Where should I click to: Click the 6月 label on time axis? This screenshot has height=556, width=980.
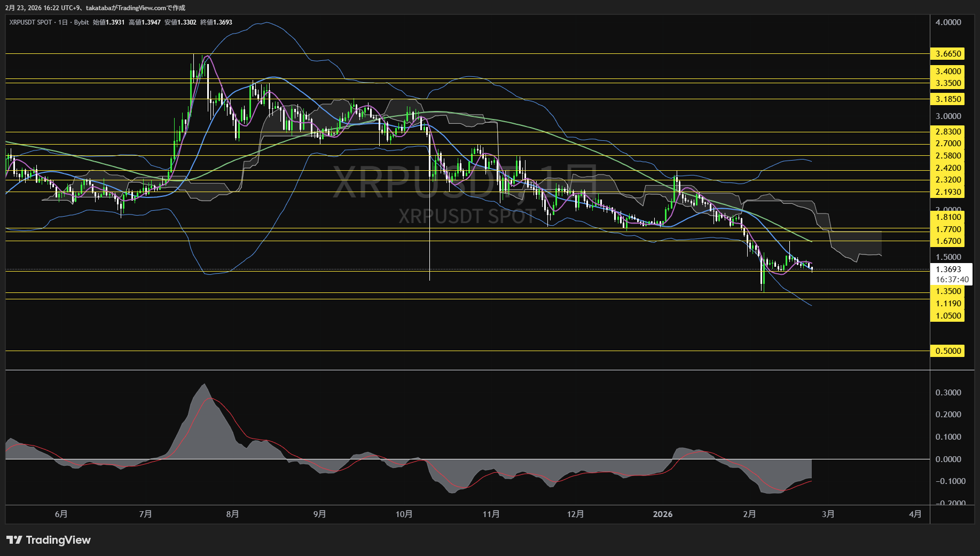pos(61,514)
